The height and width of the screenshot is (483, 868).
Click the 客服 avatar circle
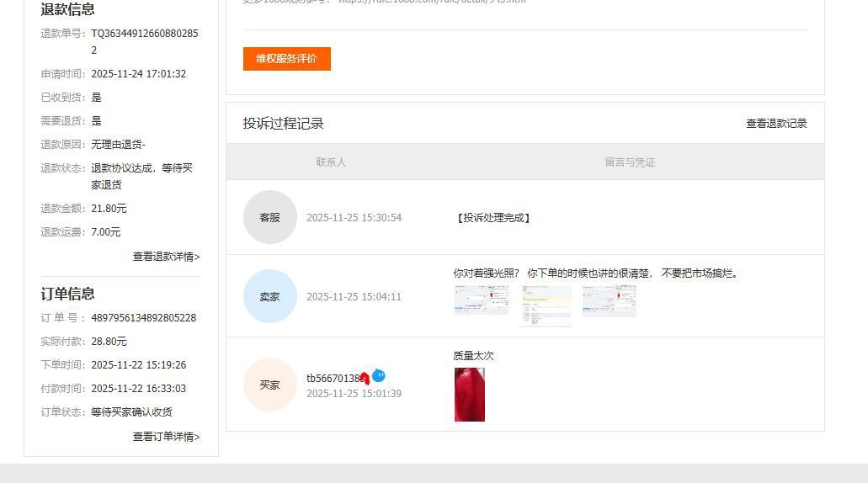click(x=270, y=217)
